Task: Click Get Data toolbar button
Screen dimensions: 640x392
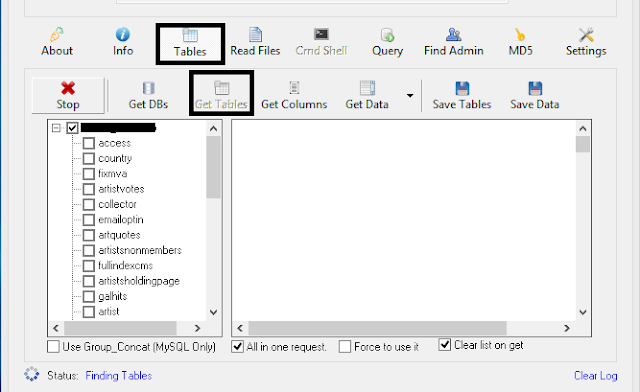Action: tap(367, 96)
